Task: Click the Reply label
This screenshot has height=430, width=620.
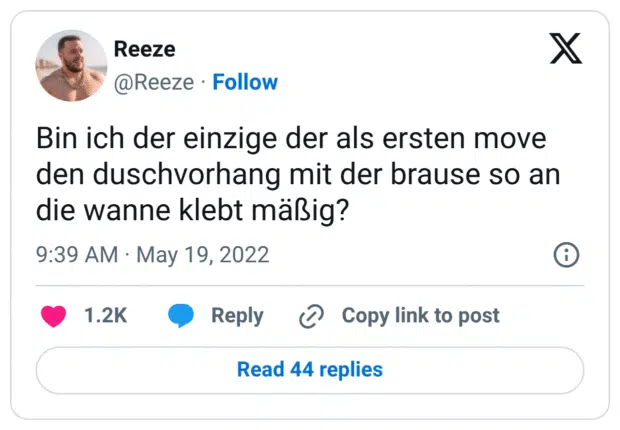Action: tap(237, 316)
